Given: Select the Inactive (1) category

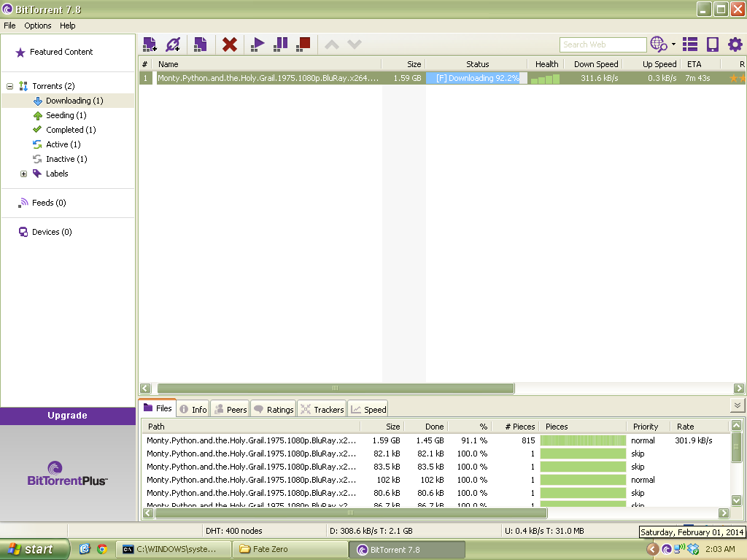Looking at the screenshot, I should click(x=66, y=159).
